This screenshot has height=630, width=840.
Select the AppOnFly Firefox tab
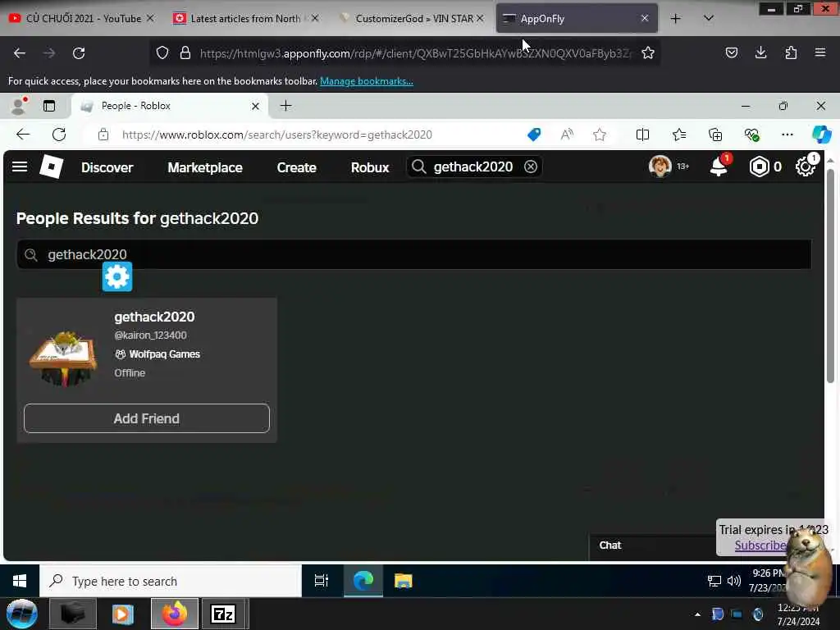[577, 18]
